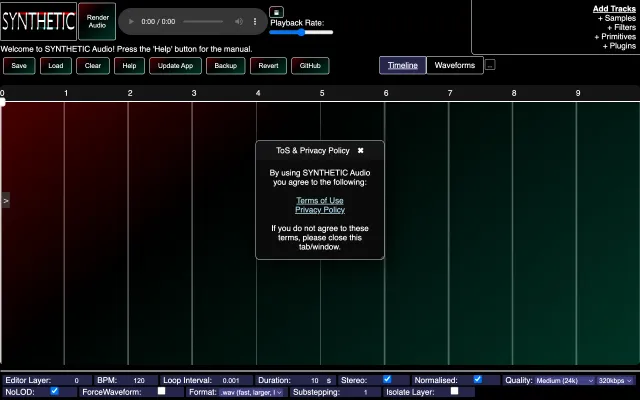Open the GitHub button
Viewport: 640px width, 400px height.
click(x=310, y=66)
